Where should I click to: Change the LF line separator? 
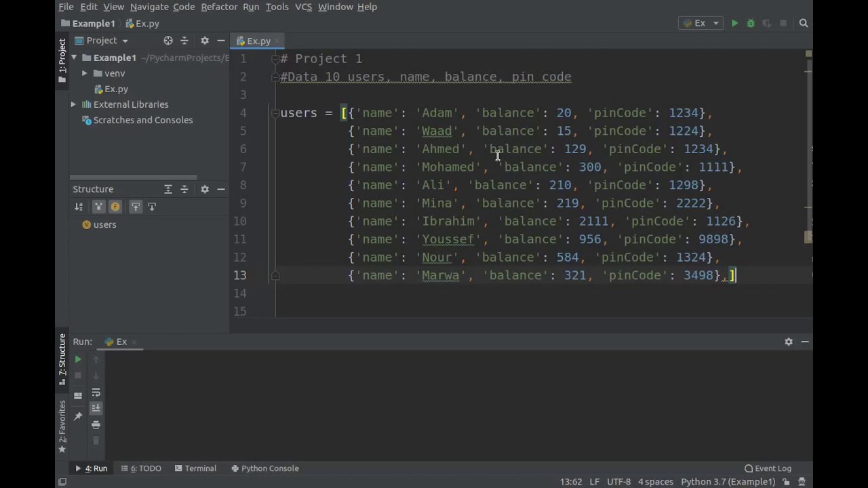point(594,482)
